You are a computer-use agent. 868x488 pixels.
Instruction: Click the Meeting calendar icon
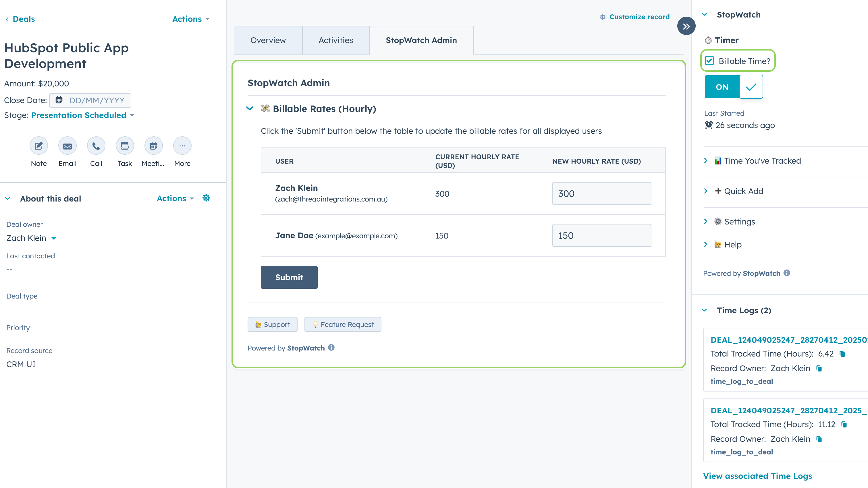click(153, 146)
